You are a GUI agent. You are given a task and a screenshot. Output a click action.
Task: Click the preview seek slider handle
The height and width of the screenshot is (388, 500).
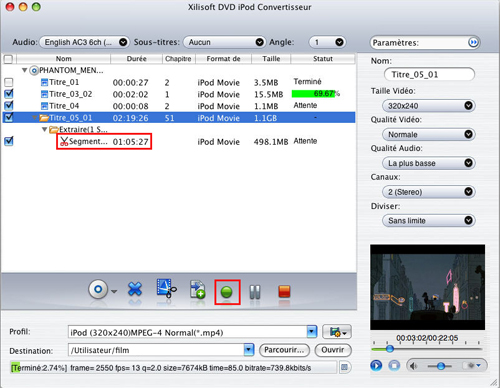(x=390, y=349)
